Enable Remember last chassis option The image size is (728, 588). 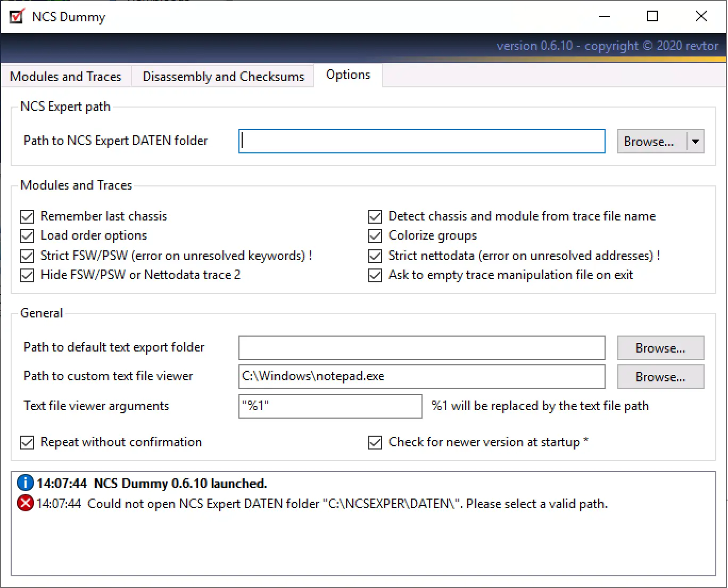tap(27, 216)
